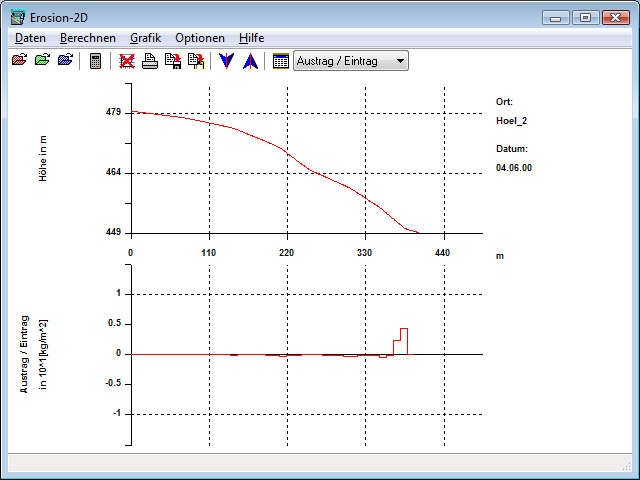The image size is (640, 480).
Task: Click the blue open-folder toolbar icon
Action: 65,61
